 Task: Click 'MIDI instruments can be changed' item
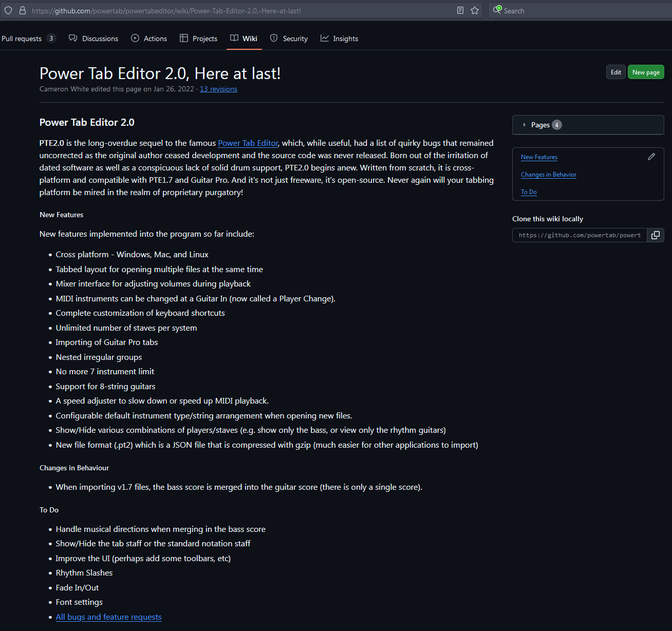click(x=196, y=299)
